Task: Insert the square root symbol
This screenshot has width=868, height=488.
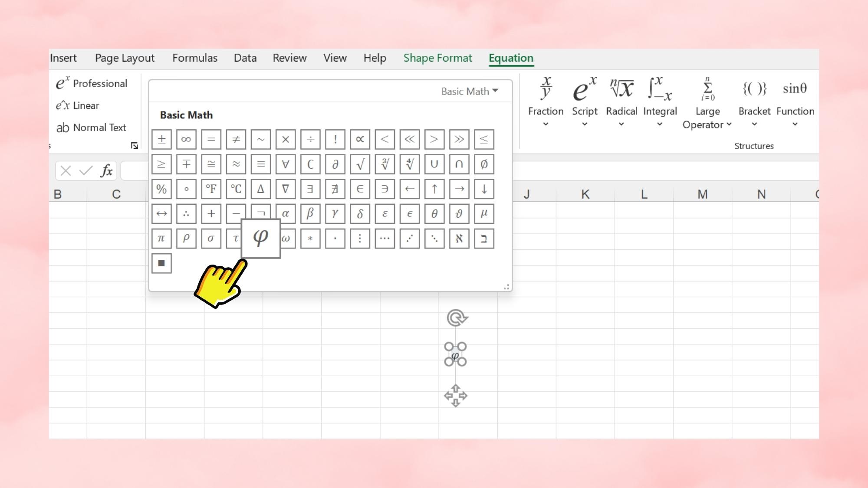Action: (x=360, y=164)
